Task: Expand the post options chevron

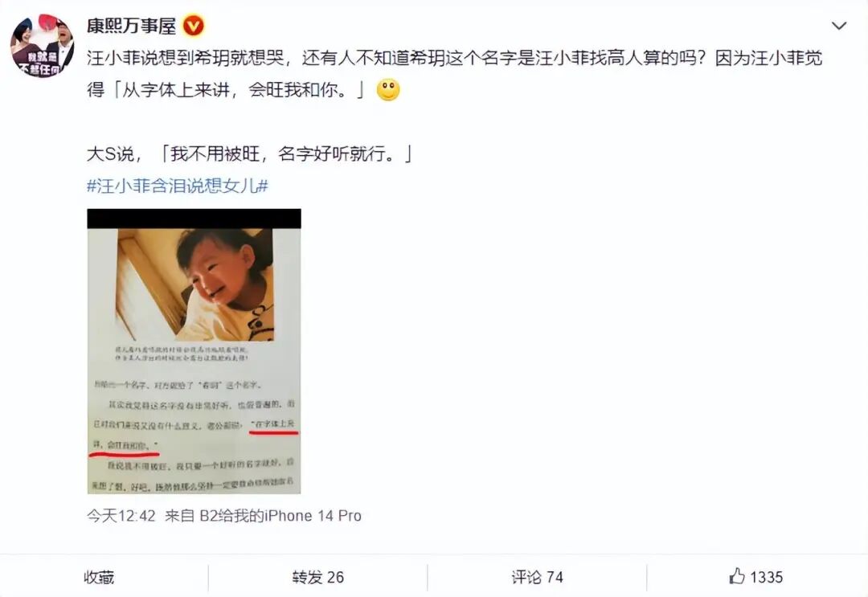Action: coord(839,26)
